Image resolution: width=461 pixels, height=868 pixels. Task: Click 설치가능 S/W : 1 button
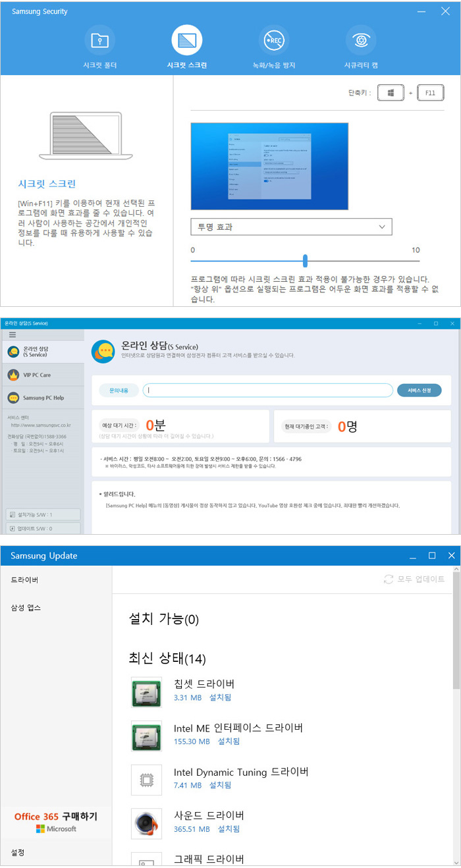[43, 515]
